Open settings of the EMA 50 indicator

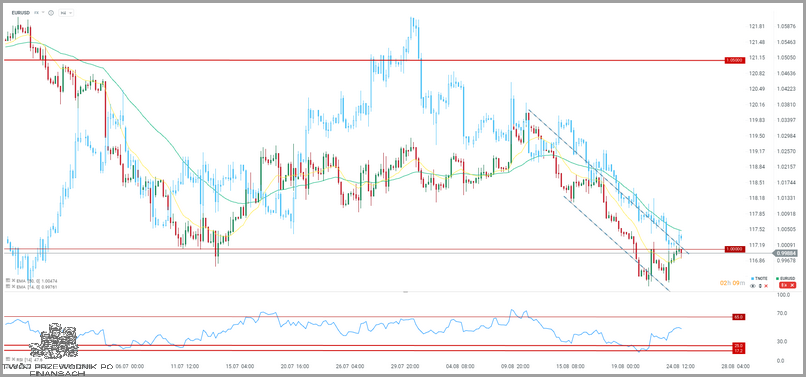pos(8,280)
